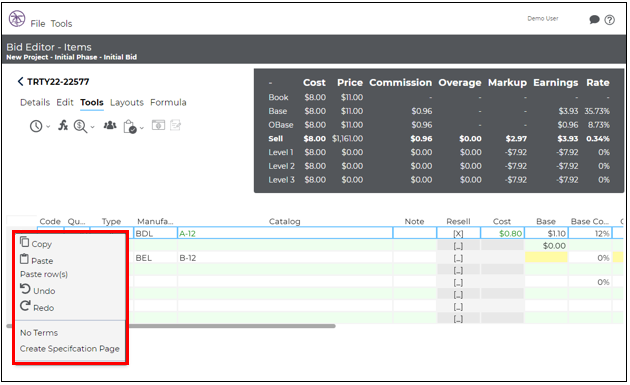The image size is (630, 385).
Task: Click the Note column header
Action: 414,221
